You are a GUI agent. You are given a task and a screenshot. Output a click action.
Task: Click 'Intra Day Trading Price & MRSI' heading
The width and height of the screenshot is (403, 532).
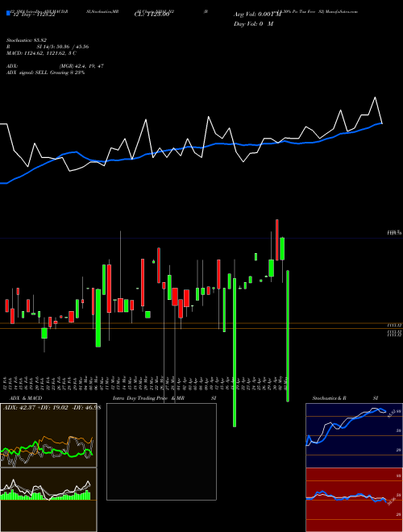pos(164,398)
